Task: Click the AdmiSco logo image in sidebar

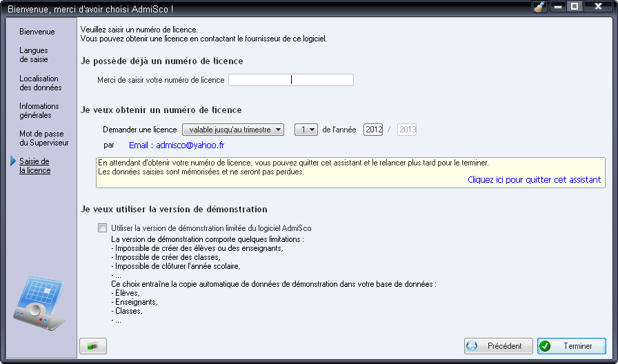Action: coord(39,303)
